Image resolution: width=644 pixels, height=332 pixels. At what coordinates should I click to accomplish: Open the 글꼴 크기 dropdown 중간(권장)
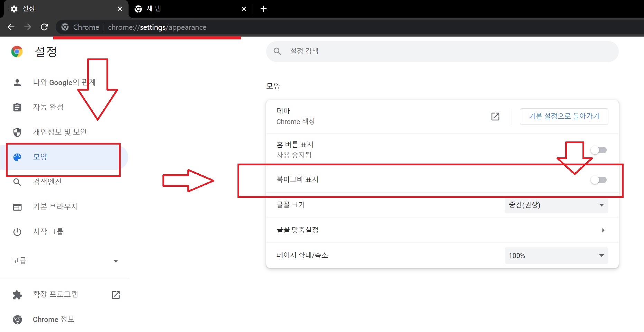(556, 205)
